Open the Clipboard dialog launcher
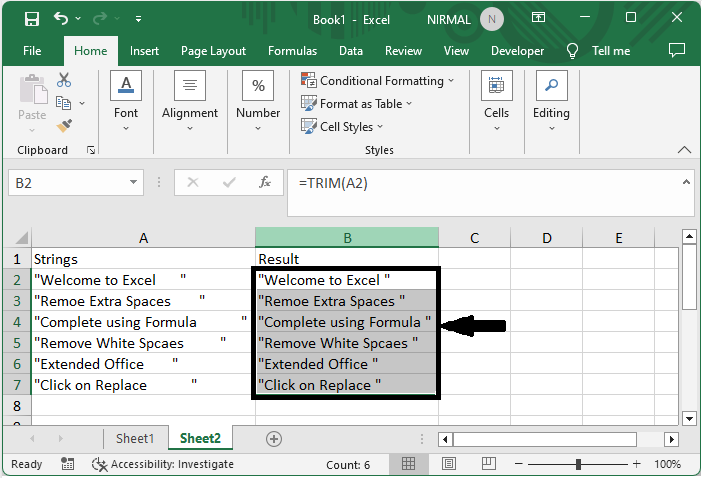 (91, 150)
